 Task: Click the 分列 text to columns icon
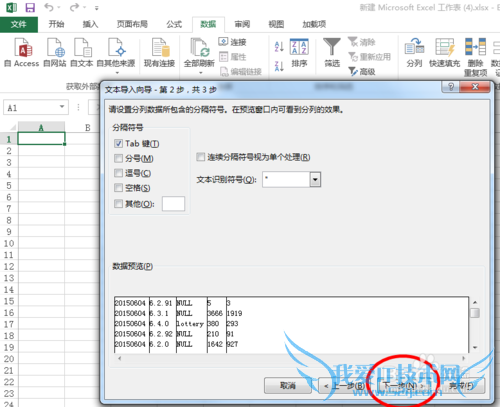(x=414, y=53)
